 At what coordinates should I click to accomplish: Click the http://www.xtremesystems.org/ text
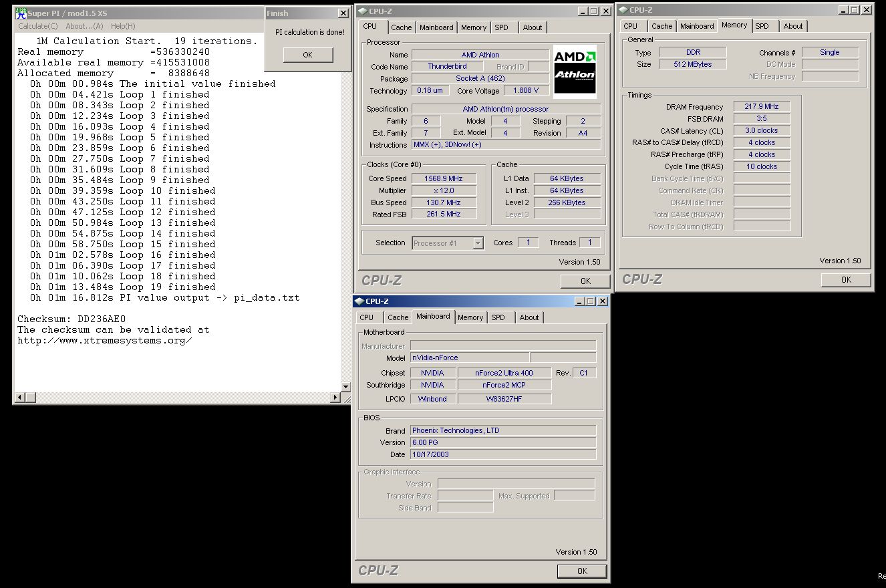click(x=105, y=341)
